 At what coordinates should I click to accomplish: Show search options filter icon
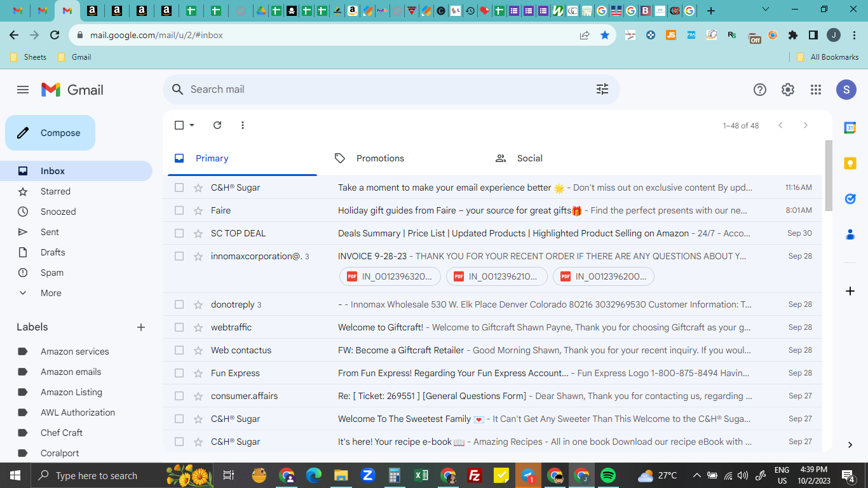[x=602, y=90]
